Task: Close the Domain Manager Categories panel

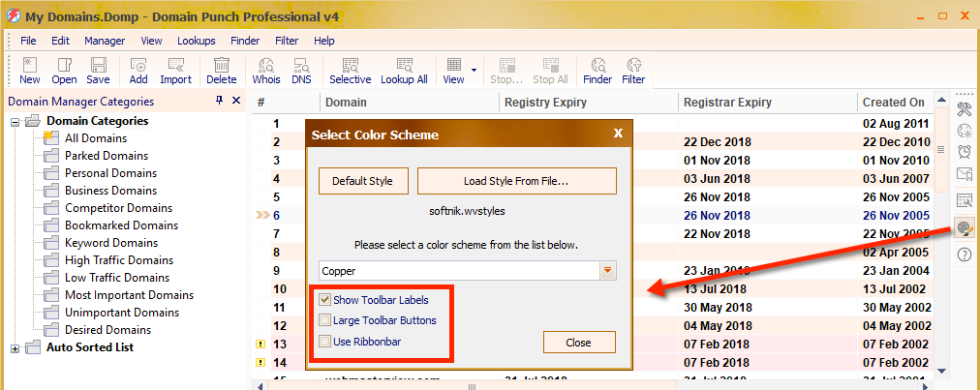Action: coord(235,101)
